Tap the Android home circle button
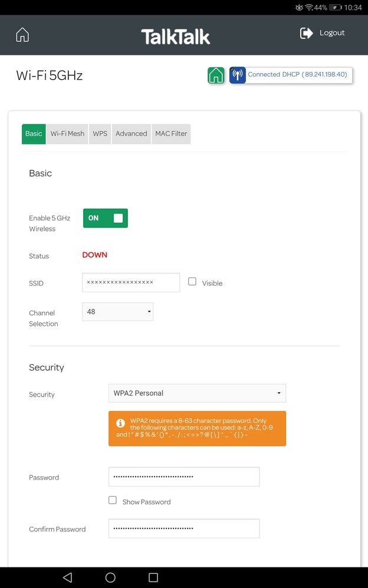The width and height of the screenshot is (368, 588). (x=110, y=577)
